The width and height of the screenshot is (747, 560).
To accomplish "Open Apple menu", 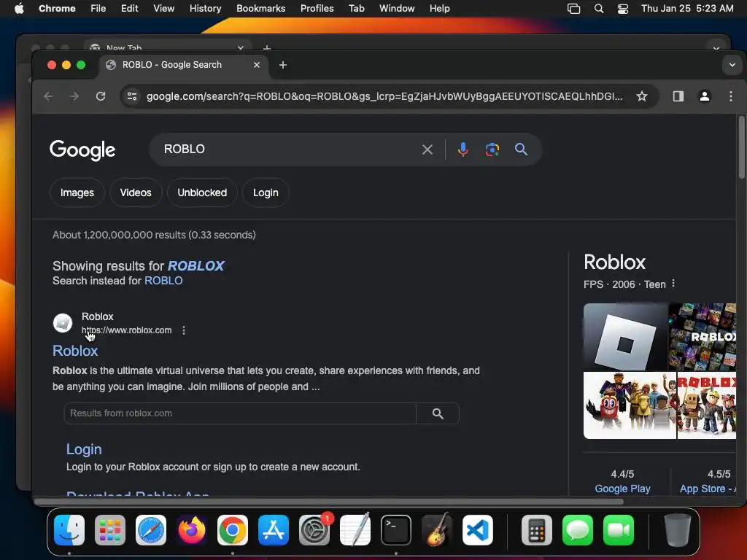I will pyautogui.click(x=19, y=9).
